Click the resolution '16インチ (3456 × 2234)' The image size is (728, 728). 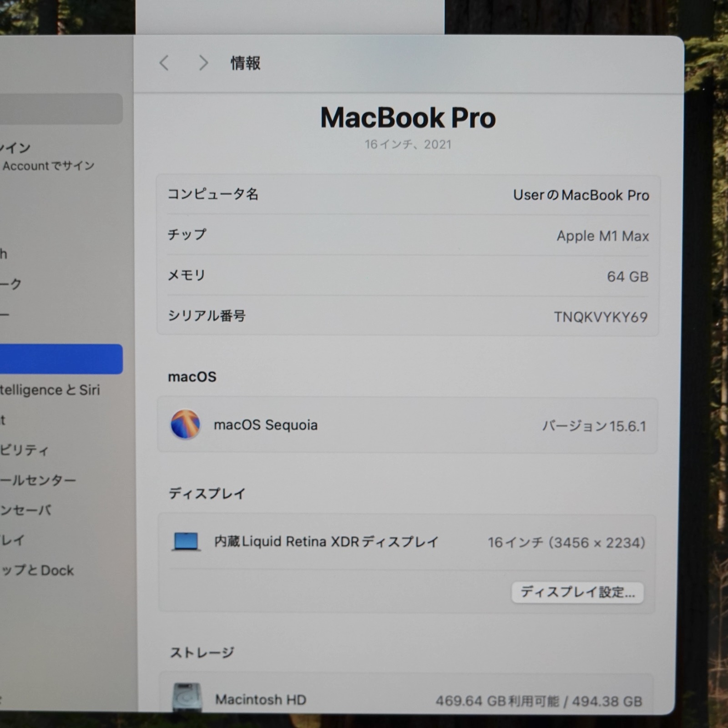click(566, 542)
